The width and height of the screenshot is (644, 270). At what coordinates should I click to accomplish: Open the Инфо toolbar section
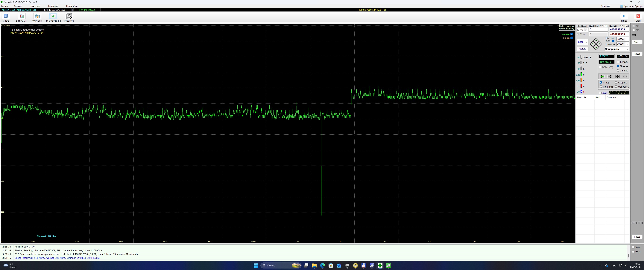pyautogui.click(x=6, y=18)
